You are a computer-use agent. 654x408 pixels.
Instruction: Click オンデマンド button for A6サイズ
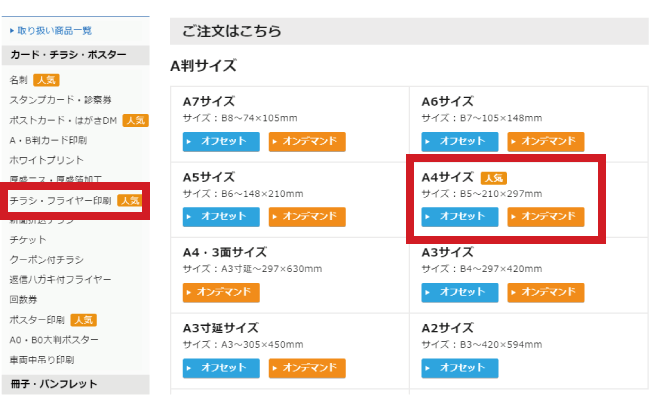546,141
